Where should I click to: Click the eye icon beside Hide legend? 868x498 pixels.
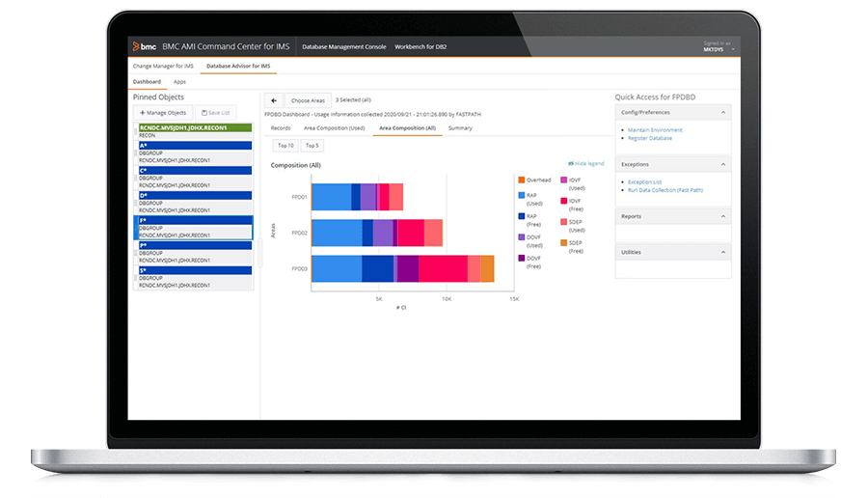570,164
